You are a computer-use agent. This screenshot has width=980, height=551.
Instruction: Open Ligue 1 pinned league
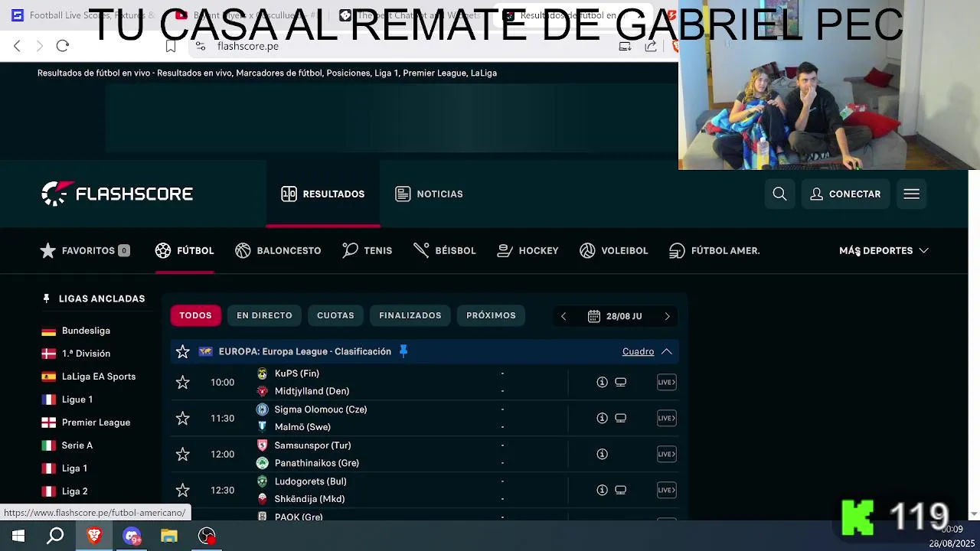point(77,399)
